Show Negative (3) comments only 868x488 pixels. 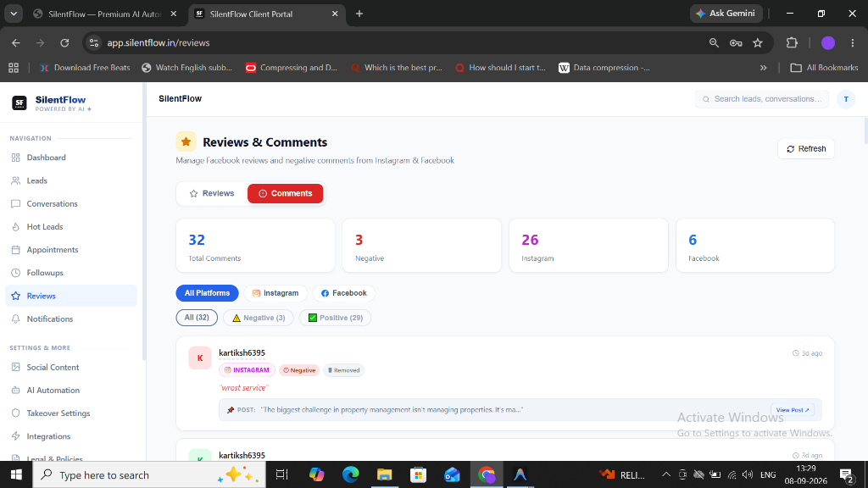[x=258, y=318]
